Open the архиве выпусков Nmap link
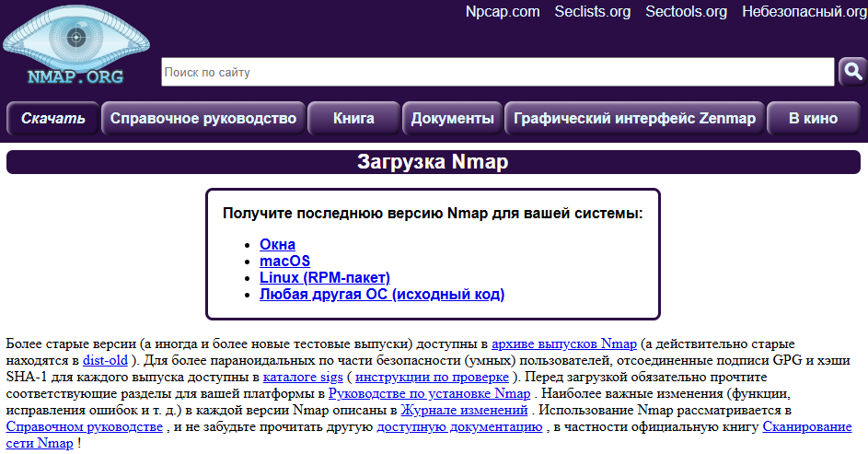The image size is (868, 454). [x=564, y=343]
